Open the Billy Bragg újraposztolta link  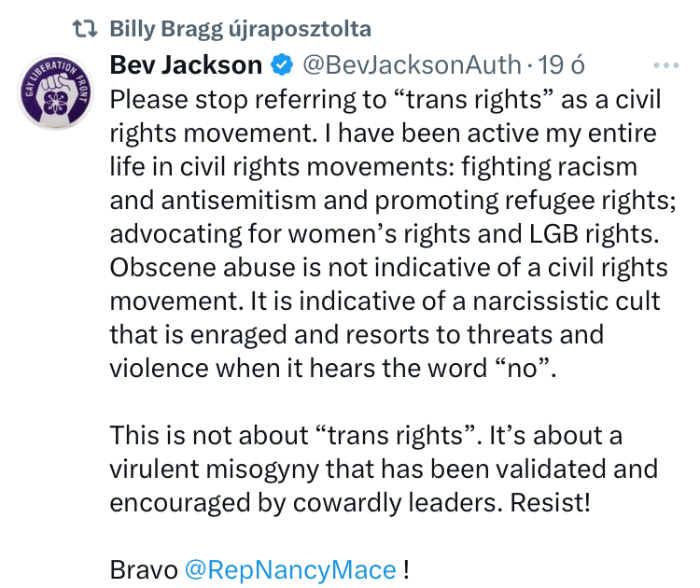click(240, 28)
